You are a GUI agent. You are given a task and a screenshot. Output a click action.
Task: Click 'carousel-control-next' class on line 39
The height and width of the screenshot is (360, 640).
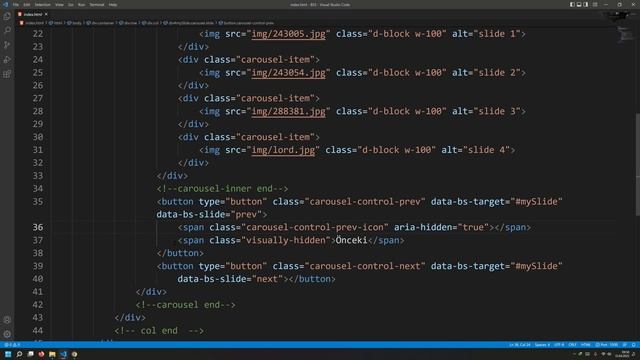click(365, 266)
